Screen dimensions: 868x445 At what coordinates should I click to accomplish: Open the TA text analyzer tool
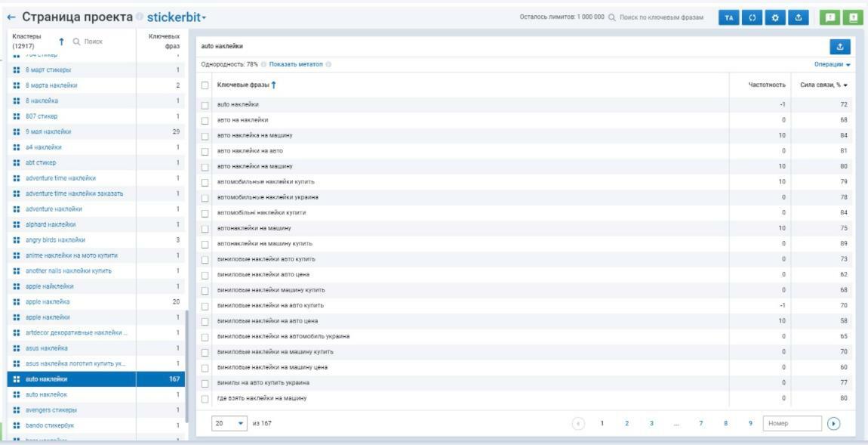tap(730, 14)
